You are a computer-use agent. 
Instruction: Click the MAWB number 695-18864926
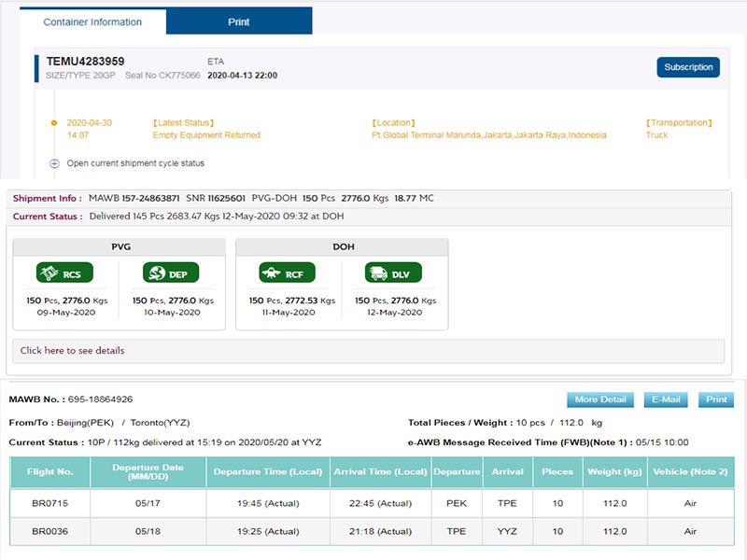(x=100, y=399)
